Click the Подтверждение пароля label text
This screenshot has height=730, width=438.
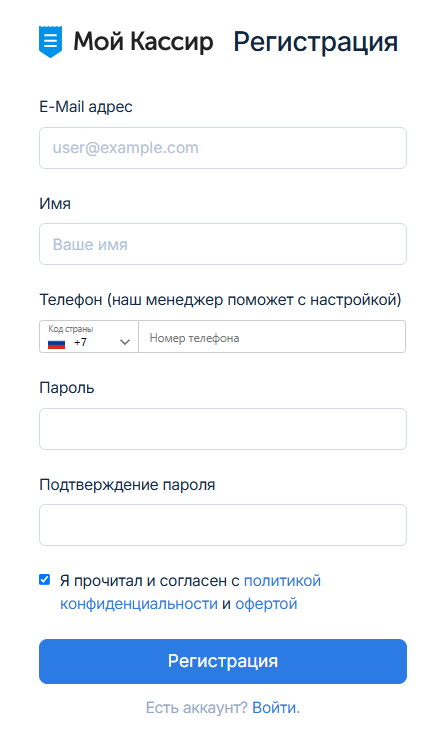click(x=127, y=485)
